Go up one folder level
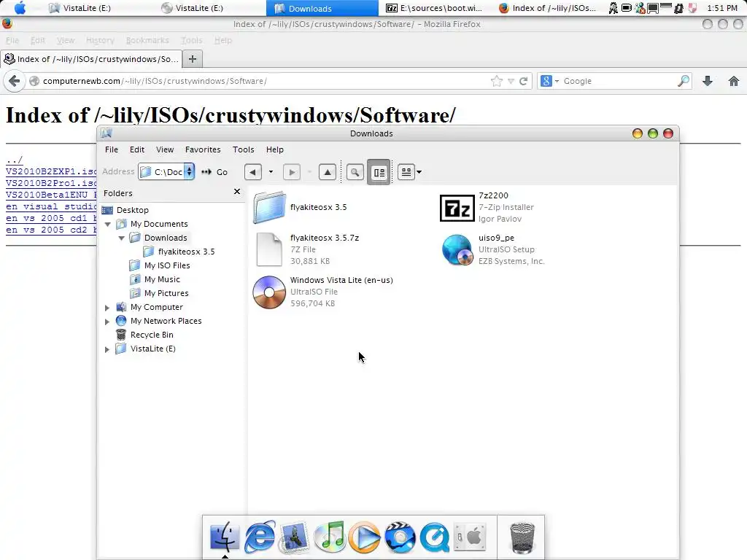 328,172
